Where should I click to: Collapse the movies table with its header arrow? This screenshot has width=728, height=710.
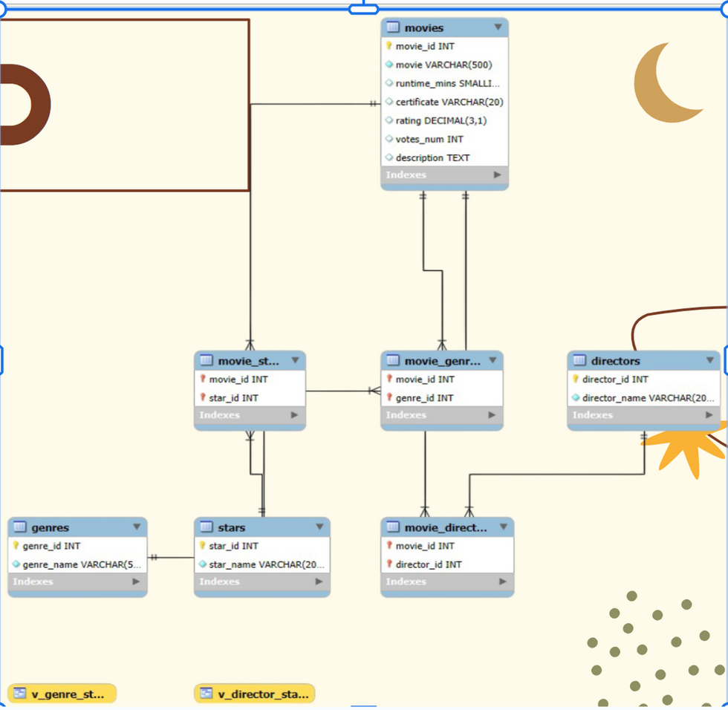tap(500, 27)
